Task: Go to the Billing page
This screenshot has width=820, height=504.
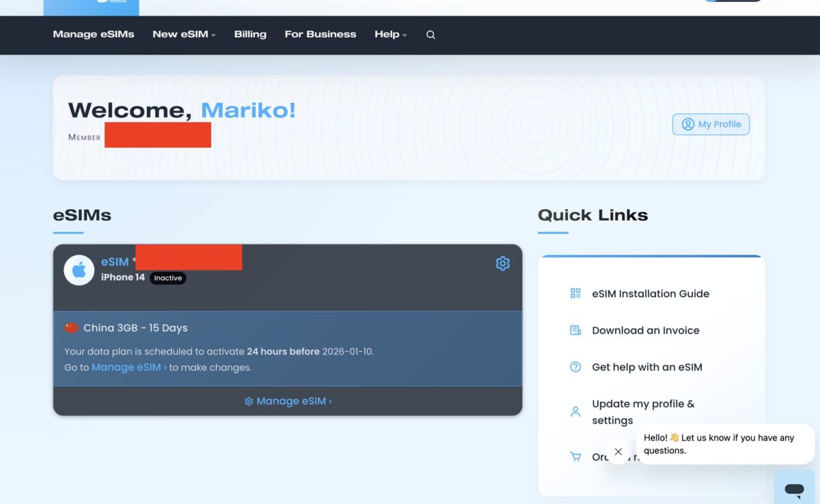Action: click(250, 34)
